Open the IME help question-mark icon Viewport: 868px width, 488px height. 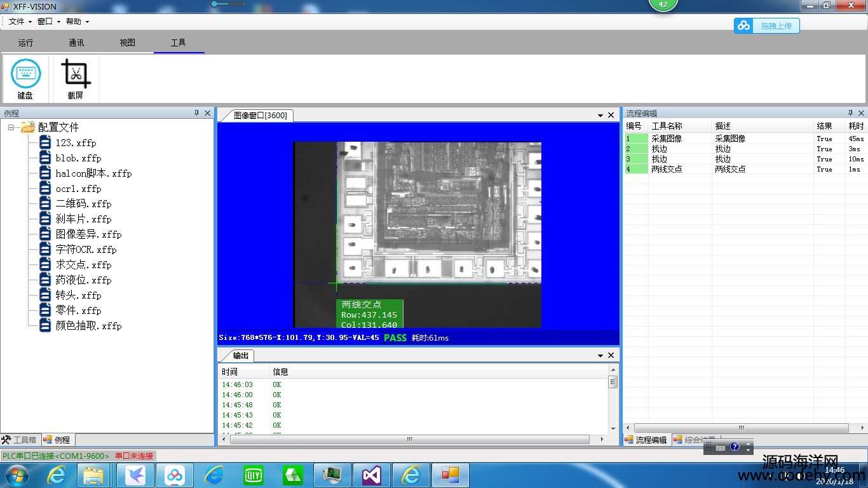click(x=735, y=447)
